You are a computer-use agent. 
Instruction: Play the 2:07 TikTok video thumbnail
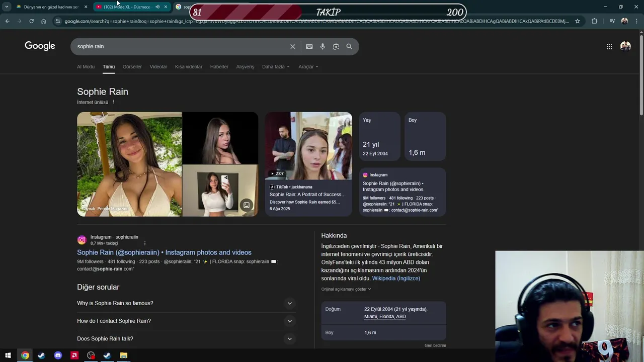click(308, 146)
